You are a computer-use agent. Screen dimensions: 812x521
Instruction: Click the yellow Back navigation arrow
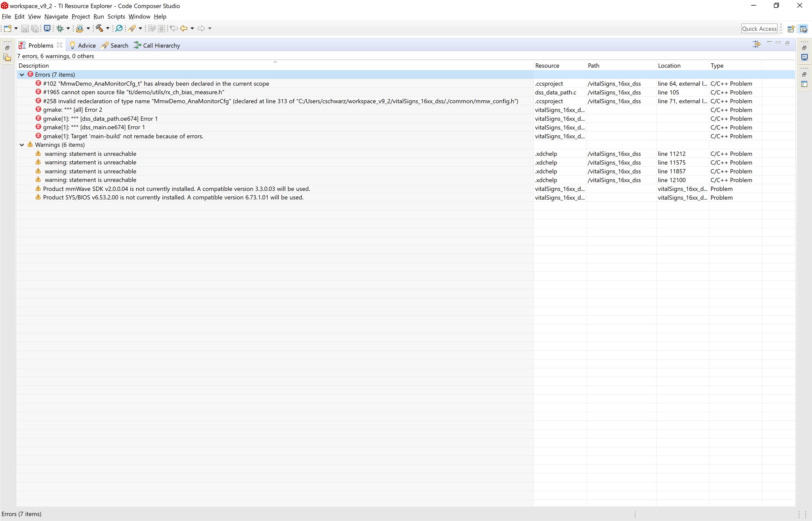(x=184, y=28)
